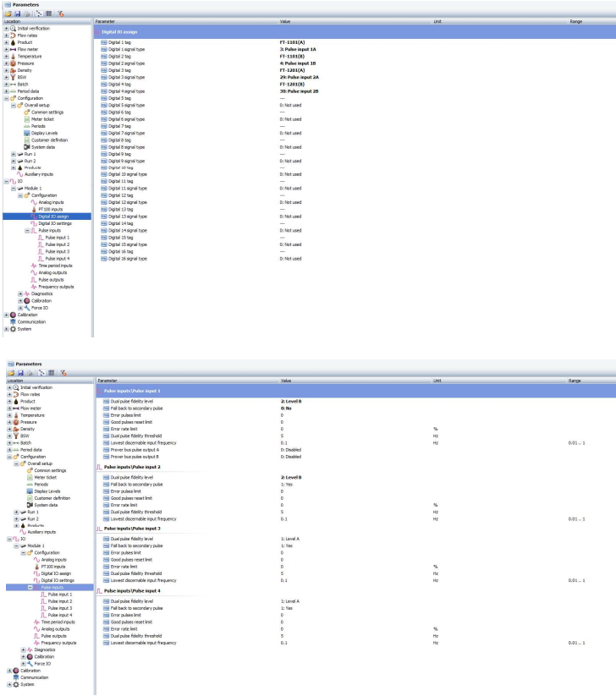Collapse Module 1 node in top window
Image resolution: width=616 pixels, height=696 pixels.
pos(14,189)
